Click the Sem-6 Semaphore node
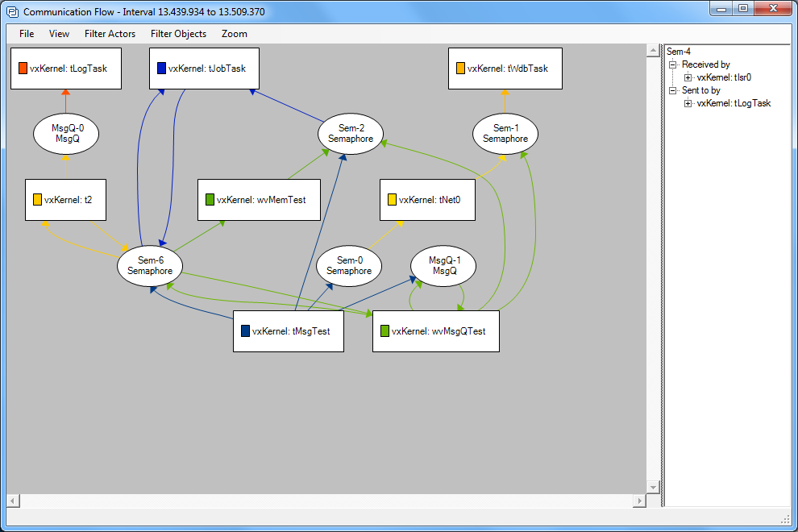 pos(150,265)
